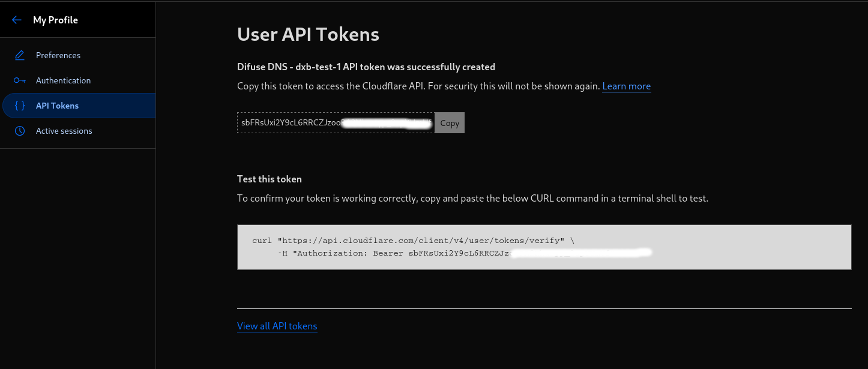Click the token successfully created message
868x369 pixels.
(x=366, y=67)
